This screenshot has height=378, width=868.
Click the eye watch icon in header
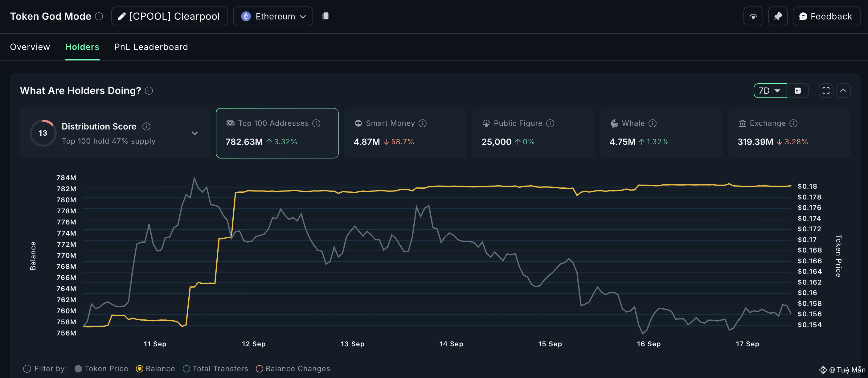(x=753, y=16)
